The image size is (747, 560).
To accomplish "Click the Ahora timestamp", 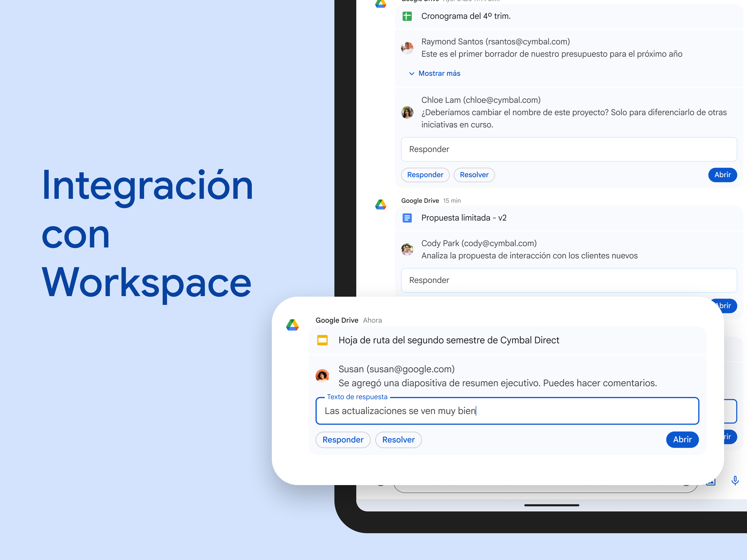I will (372, 320).
